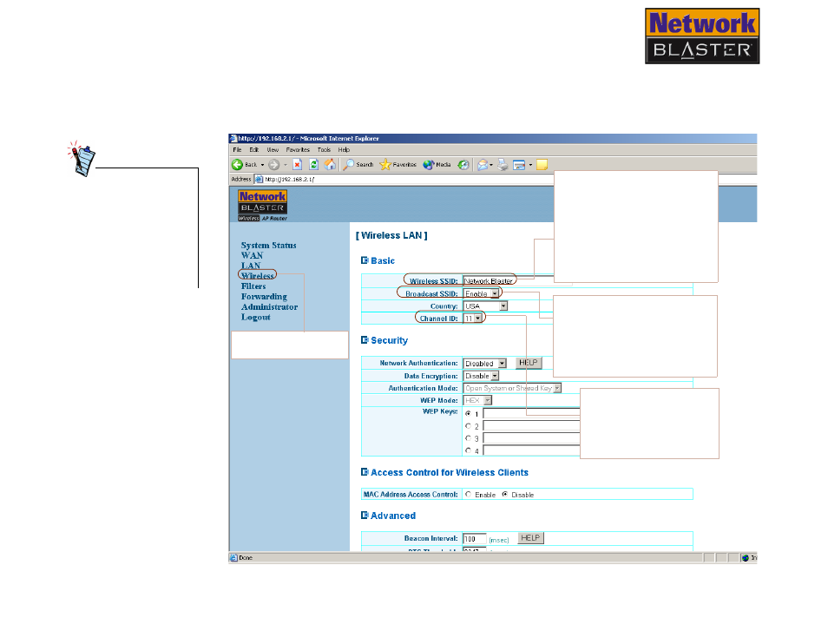Click HELP beside Network Authentication
The image size is (828, 644).
pyautogui.click(x=528, y=363)
